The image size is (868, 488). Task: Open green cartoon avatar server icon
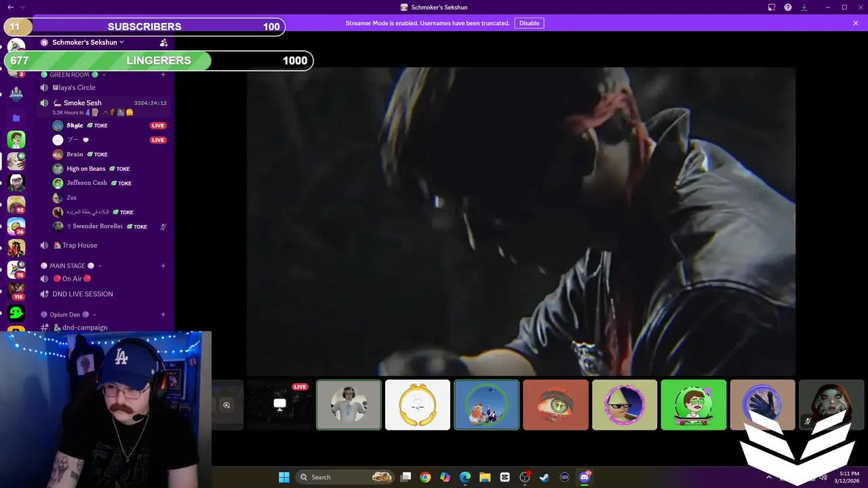coord(16,140)
